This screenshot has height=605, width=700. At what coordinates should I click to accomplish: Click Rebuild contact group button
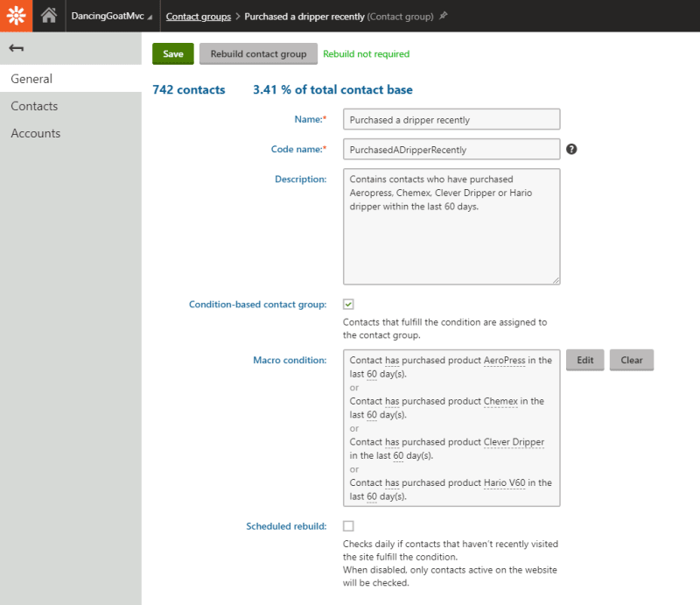point(258,53)
